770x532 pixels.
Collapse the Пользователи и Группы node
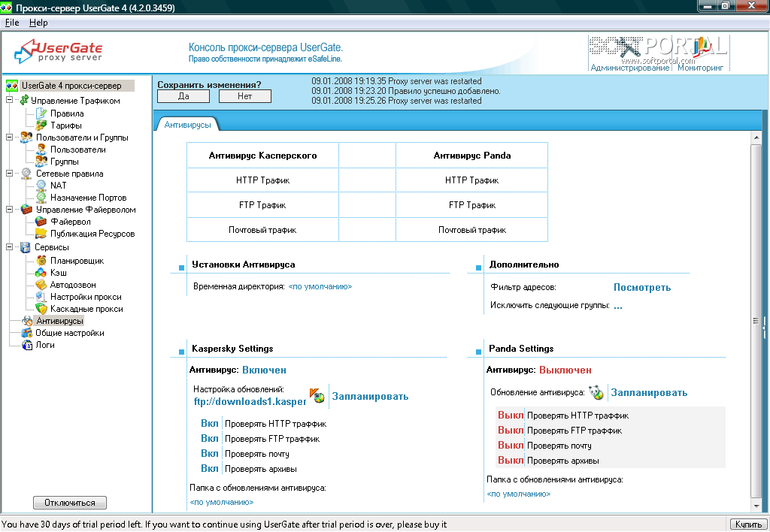9,138
